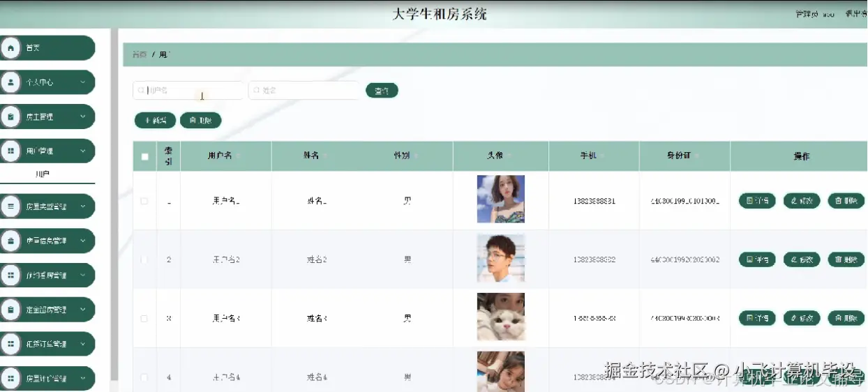Image resolution: width=868 pixels, height=392 pixels.
Task: Click 删除 for 用户名2 row
Action: click(846, 259)
